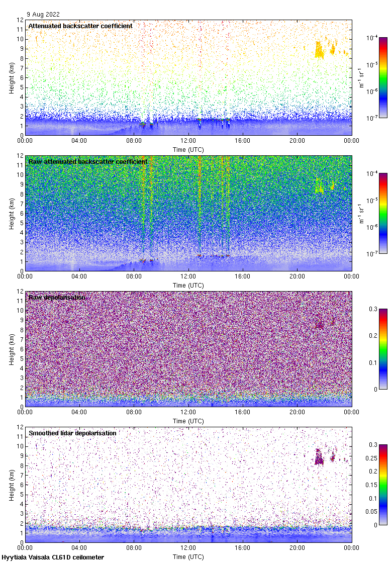Click the 'Time (UTC)' label under the top plot
The width and height of the screenshot is (392, 563).
(188, 150)
